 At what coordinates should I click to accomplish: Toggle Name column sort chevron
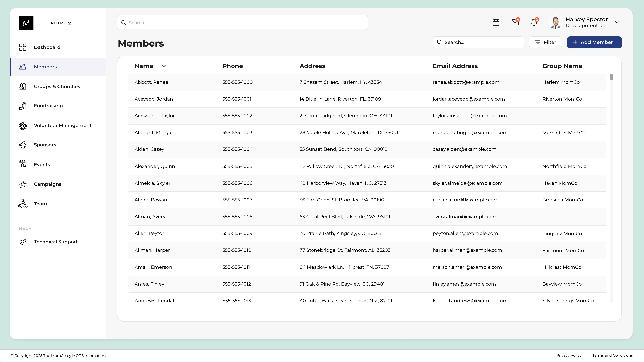point(164,66)
